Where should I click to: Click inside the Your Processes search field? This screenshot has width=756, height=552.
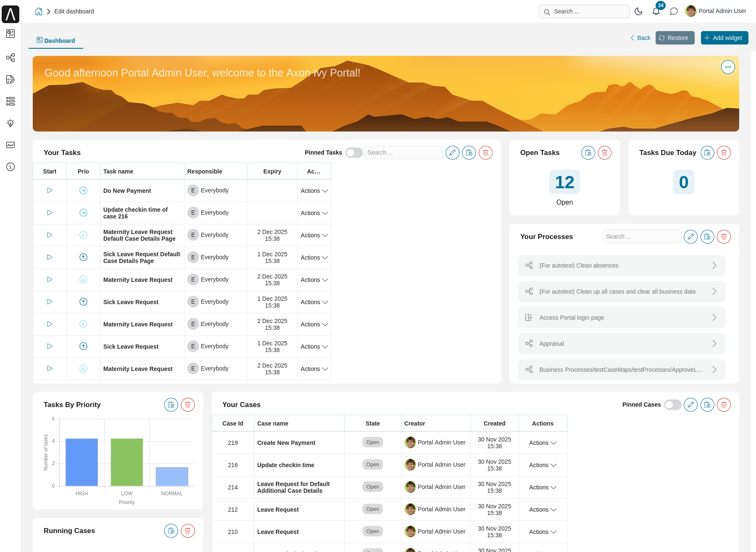[642, 237]
